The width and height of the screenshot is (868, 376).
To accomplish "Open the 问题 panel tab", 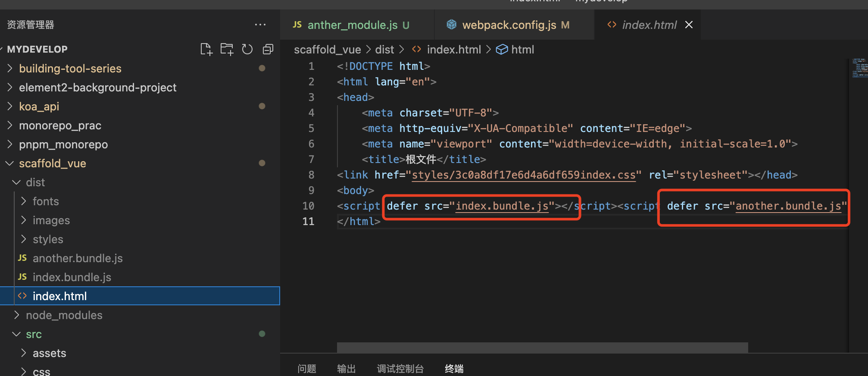I will pyautogui.click(x=307, y=369).
